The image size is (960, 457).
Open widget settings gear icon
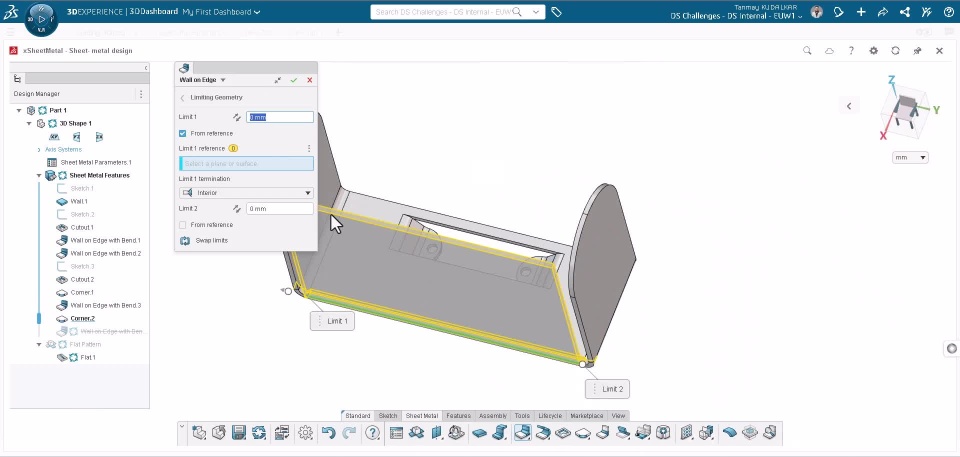click(874, 51)
